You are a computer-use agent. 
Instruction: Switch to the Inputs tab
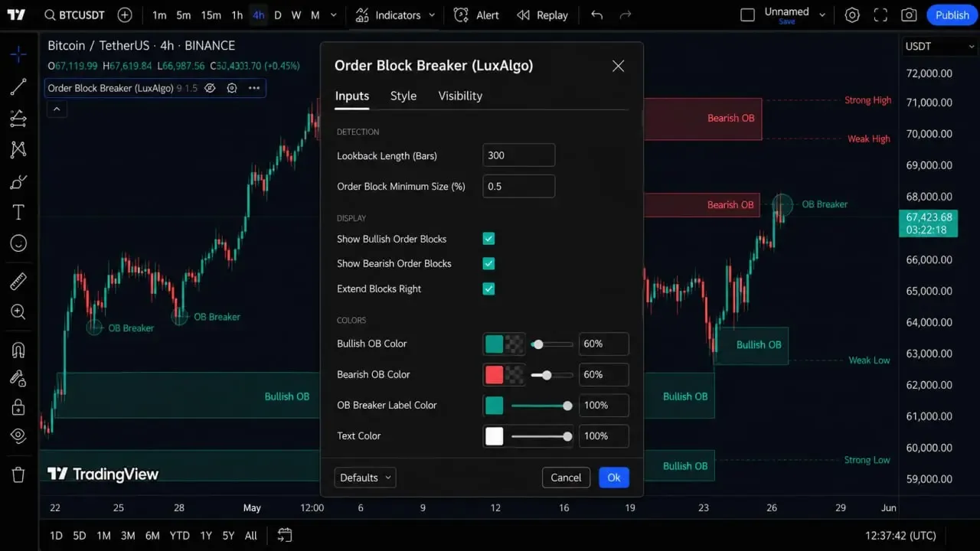click(352, 96)
